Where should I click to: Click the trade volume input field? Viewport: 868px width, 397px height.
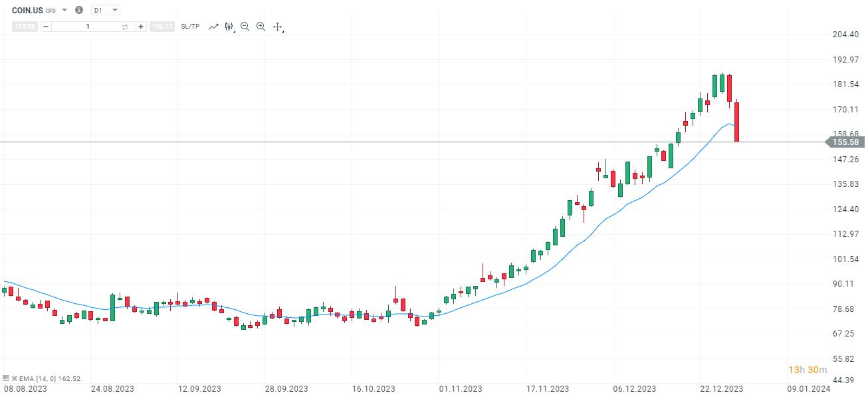(x=88, y=27)
